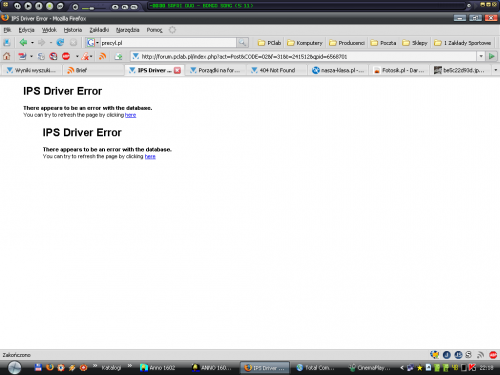This screenshot has width=500, height=375.
Task: Click the downloads icon on navigation toolbar
Action: coord(7,43)
